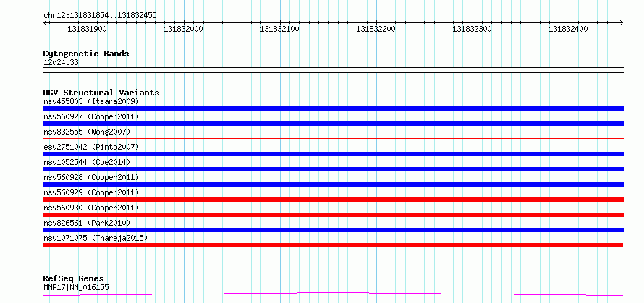Image resolution: width=644 pixels, height=303 pixels.
Task: Click ruler position 131832100
Action: [280, 29]
